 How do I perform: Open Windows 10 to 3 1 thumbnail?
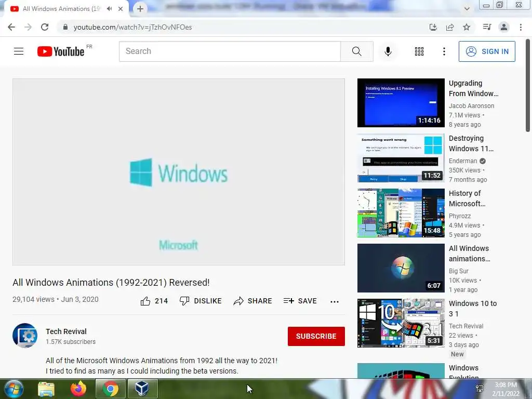(x=401, y=323)
